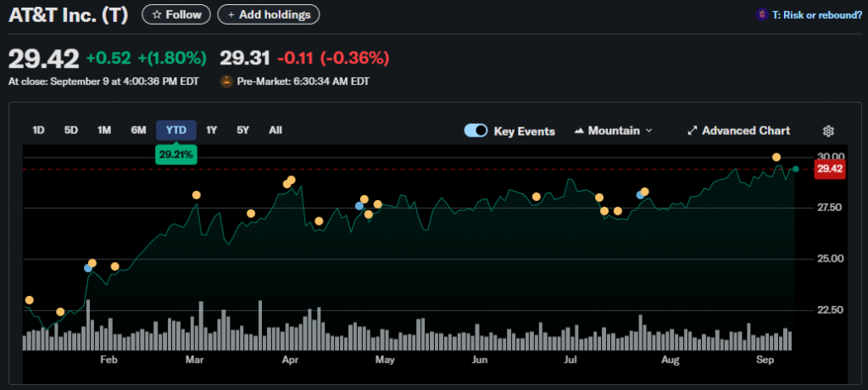Click the green endpoint dot on the price line
The image size is (868, 390).
795,169
